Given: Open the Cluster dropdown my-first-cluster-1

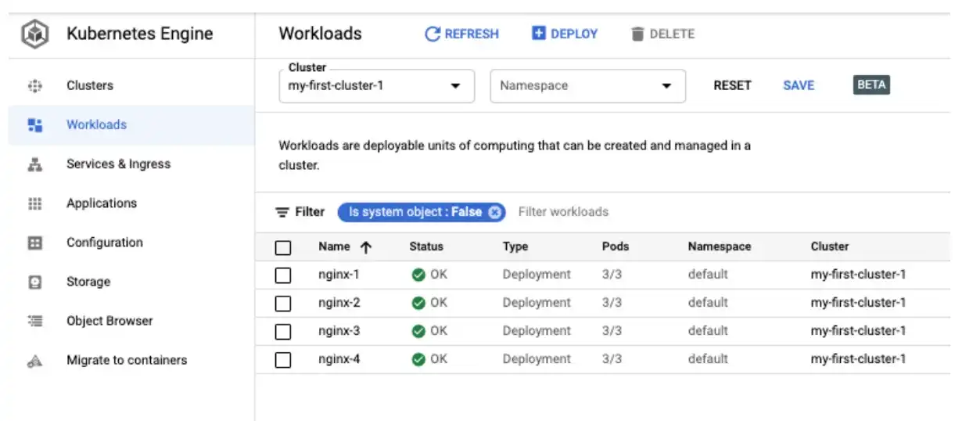Looking at the screenshot, I should (376, 86).
